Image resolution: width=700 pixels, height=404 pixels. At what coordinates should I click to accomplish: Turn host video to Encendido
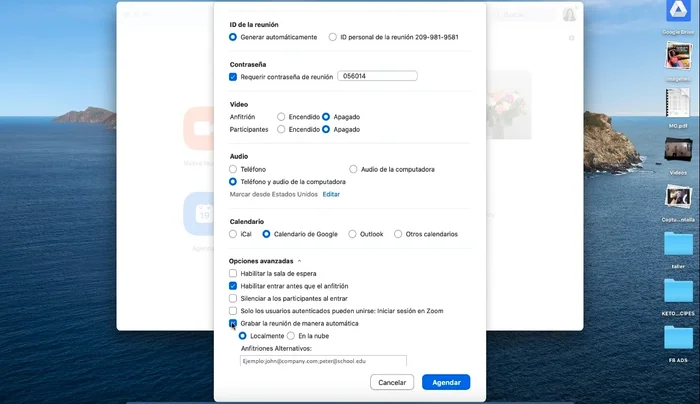281,117
